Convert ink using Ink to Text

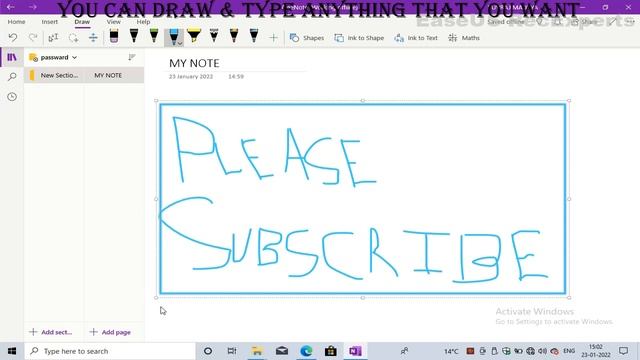(x=416, y=38)
